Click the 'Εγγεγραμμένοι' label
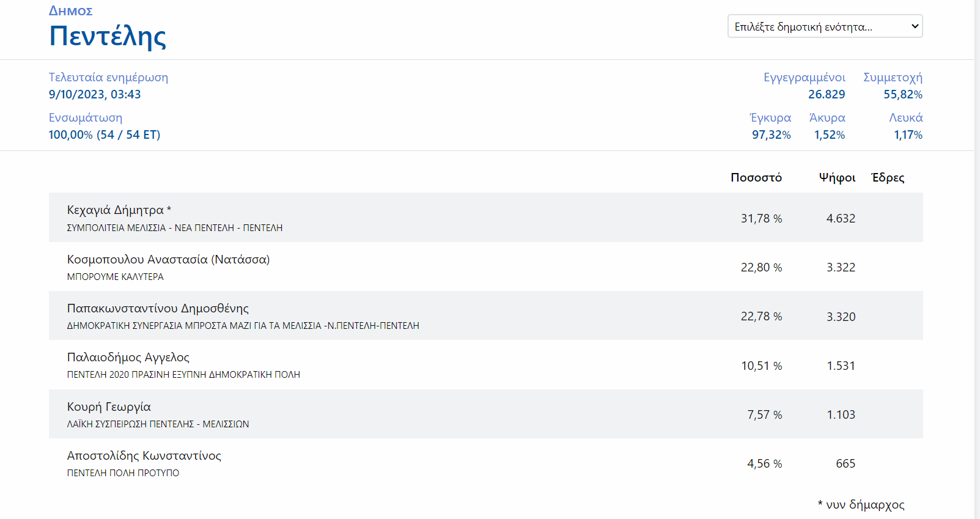 tap(805, 78)
